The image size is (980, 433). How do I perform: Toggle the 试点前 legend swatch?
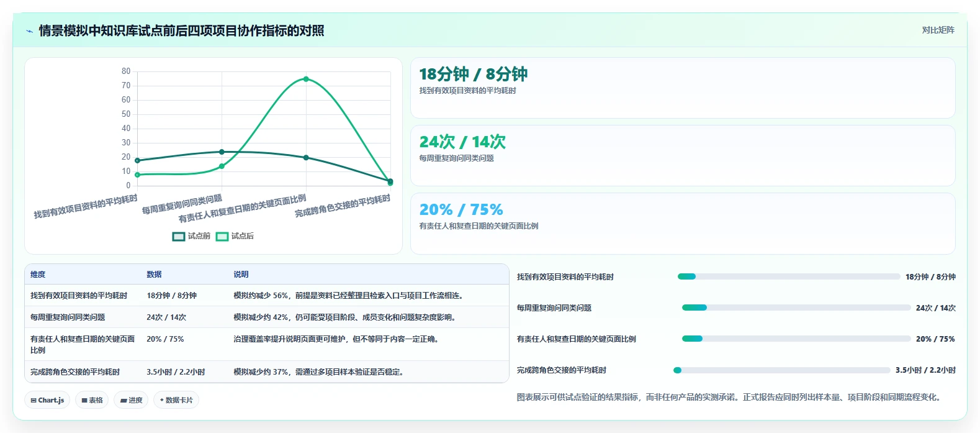click(x=179, y=236)
